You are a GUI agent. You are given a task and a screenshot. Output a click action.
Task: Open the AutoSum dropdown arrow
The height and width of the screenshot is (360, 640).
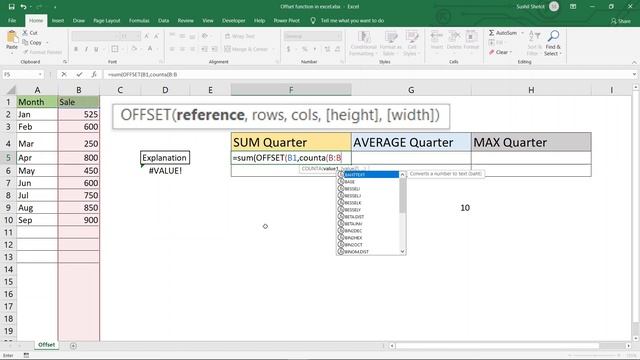tap(522, 33)
